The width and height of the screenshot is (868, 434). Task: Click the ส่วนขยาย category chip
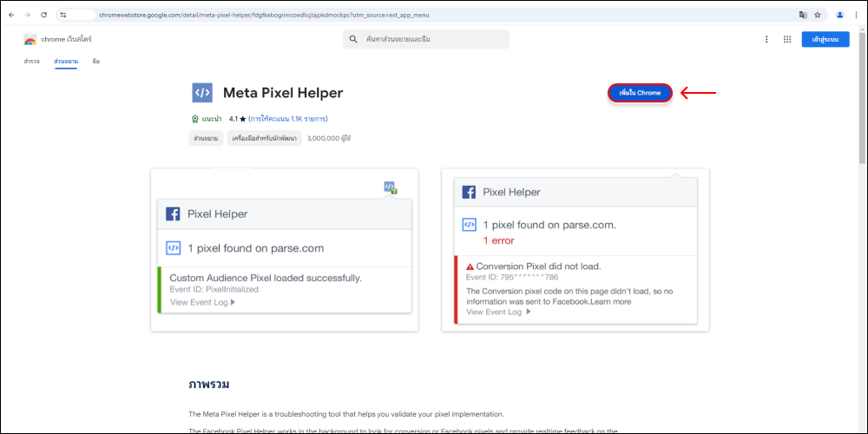[206, 138]
